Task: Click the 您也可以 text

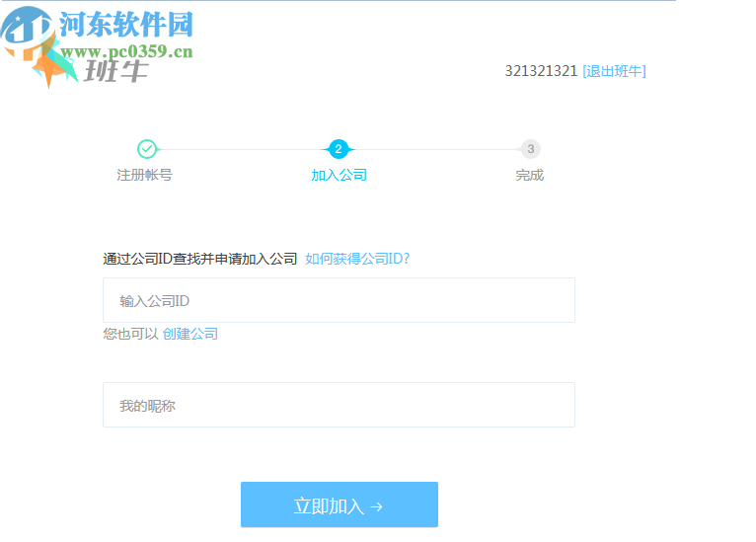Action: click(x=130, y=334)
